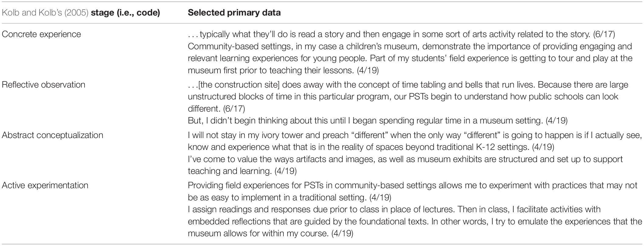This screenshot has width=644, height=246.
Task: Select the 'Abstract conceptualization' row label
Action: 53,135
